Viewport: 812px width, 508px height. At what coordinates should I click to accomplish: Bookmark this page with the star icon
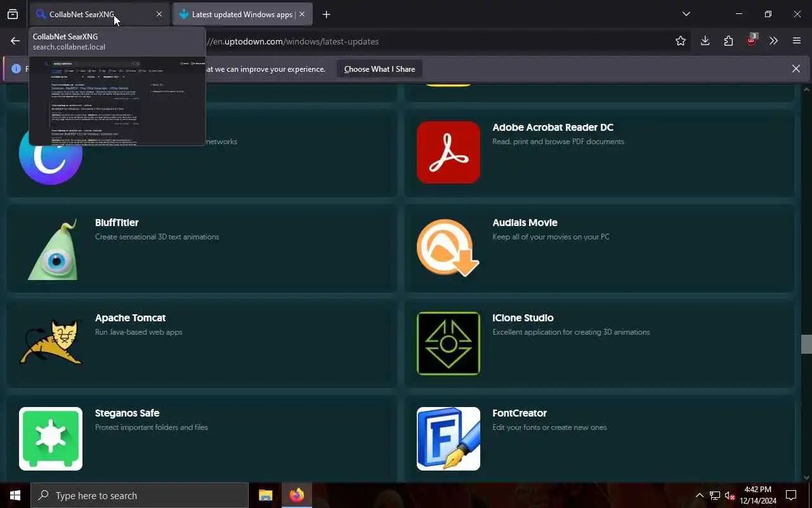(x=681, y=41)
